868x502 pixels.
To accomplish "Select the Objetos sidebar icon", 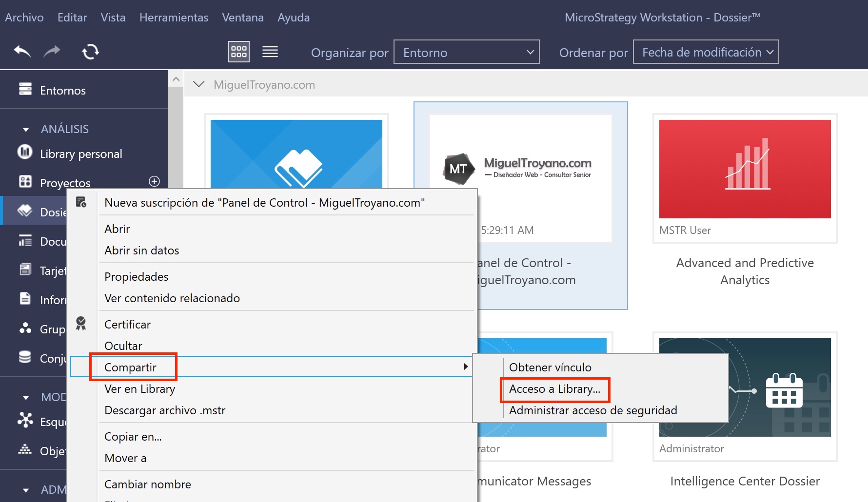I will 25,449.
